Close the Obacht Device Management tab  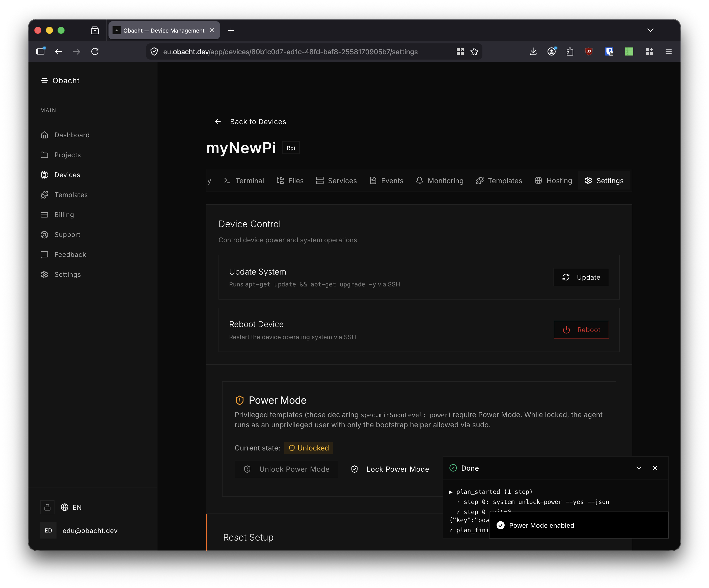coord(212,30)
